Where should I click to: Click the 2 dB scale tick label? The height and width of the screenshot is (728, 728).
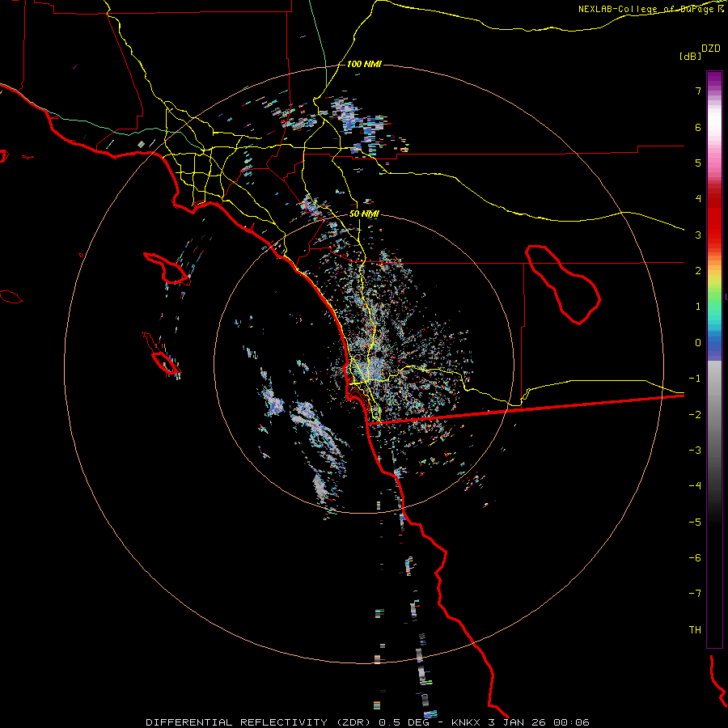(x=698, y=271)
